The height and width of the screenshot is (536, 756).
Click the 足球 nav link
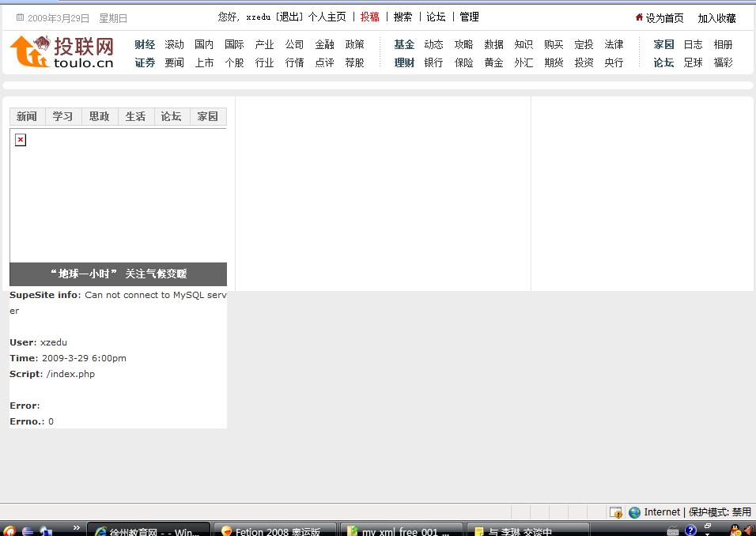click(x=694, y=62)
